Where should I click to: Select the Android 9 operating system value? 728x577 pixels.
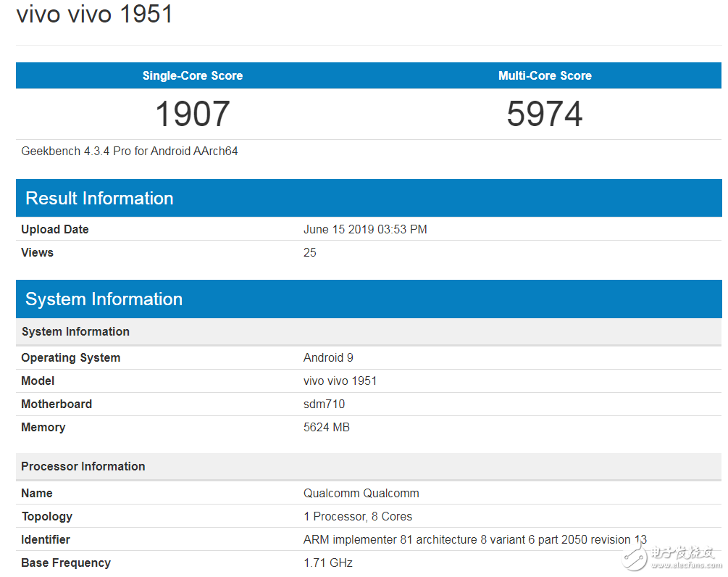[328, 357]
